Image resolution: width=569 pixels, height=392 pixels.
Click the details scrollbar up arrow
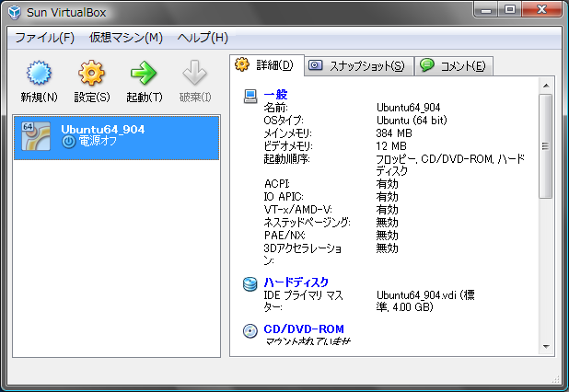546,86
